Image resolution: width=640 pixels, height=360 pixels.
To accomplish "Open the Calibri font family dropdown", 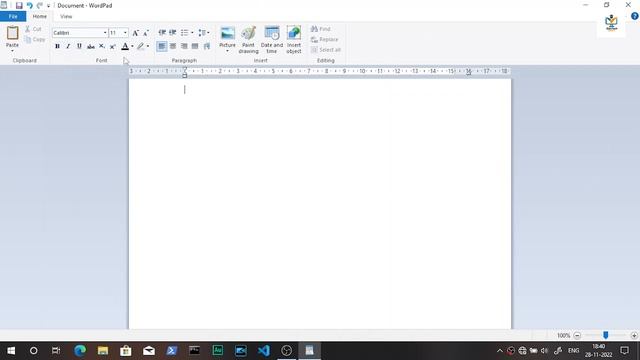I will click(x=105, y=33).
